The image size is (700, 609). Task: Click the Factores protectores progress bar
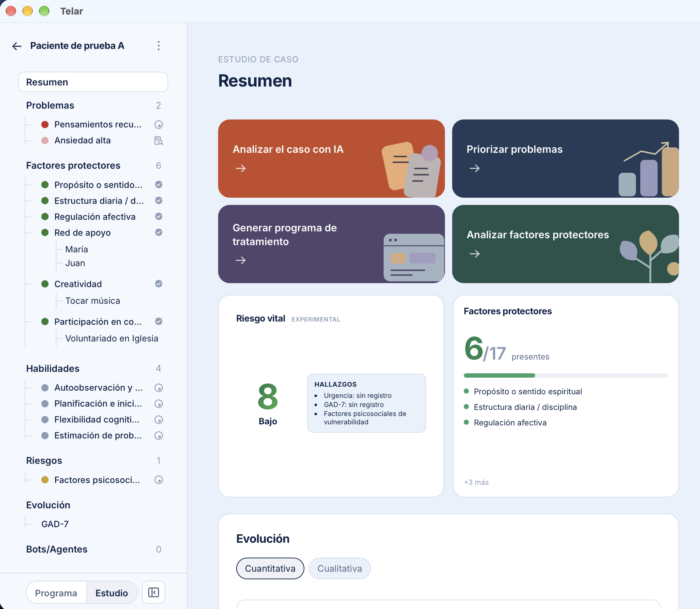point(566,375)
